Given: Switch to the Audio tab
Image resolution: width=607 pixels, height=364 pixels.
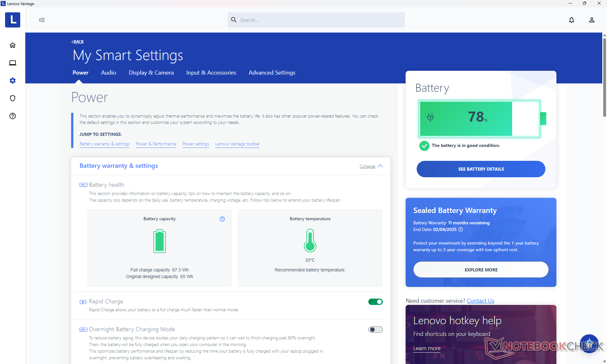Looking at the screenshot, I should [108, 73].
